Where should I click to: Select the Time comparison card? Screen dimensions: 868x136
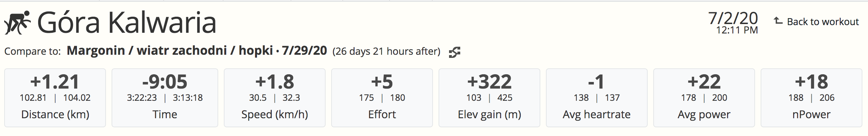[x=165, y=98]
